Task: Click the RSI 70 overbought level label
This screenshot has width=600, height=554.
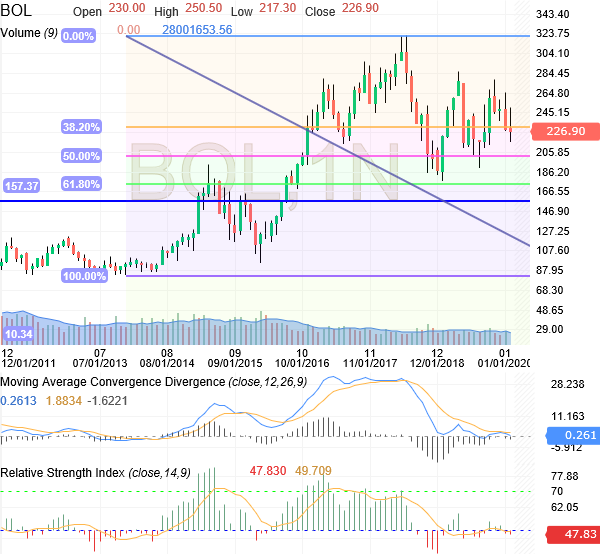Action: tap(557, 491)
